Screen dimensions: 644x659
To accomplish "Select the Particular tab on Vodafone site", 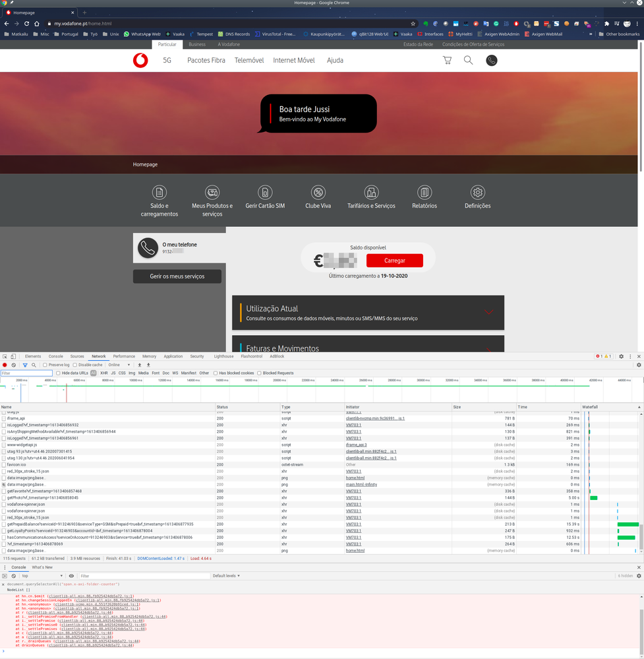I will click(x=167, y=44).
